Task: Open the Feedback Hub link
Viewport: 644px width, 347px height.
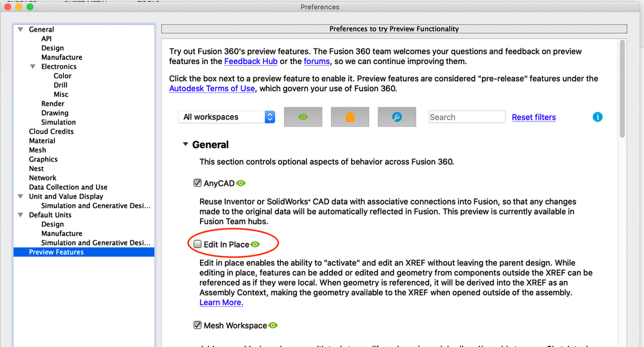Action: tap(250, 61)
